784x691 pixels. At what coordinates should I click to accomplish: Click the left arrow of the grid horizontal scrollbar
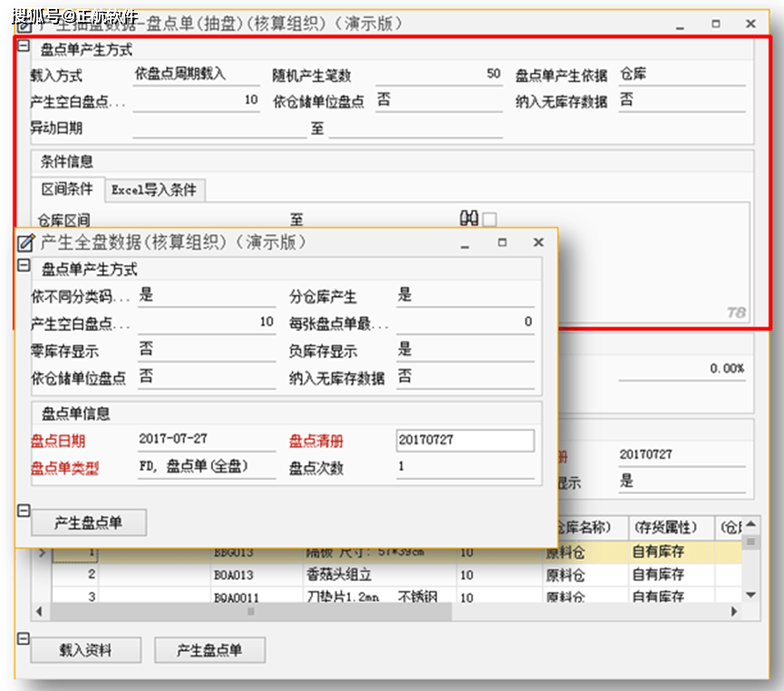pos(38,612)
